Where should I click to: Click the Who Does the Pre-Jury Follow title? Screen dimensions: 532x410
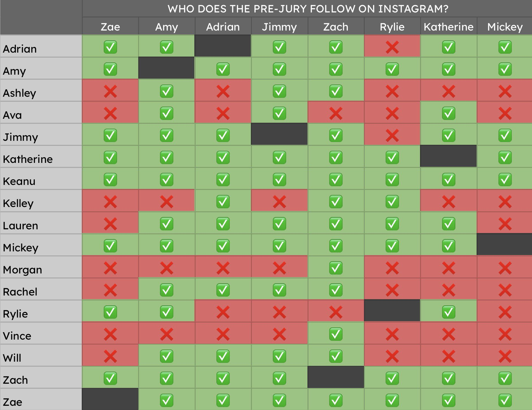(x=308, y=9)
